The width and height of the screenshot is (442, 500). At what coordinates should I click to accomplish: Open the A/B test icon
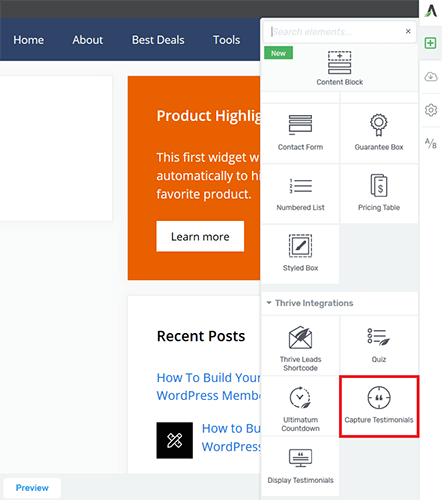click(x=431, y=143)
